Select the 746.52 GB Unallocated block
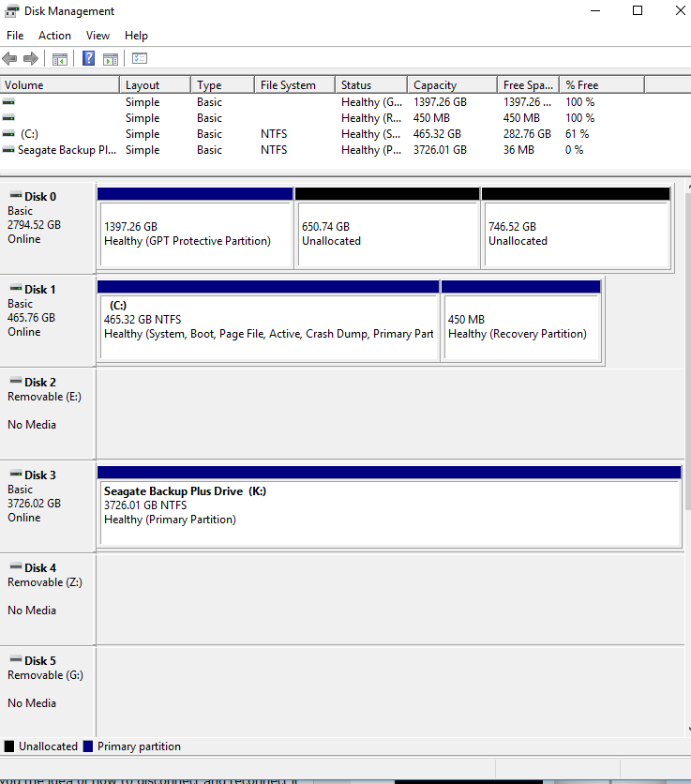 click(x=576, y=228)
